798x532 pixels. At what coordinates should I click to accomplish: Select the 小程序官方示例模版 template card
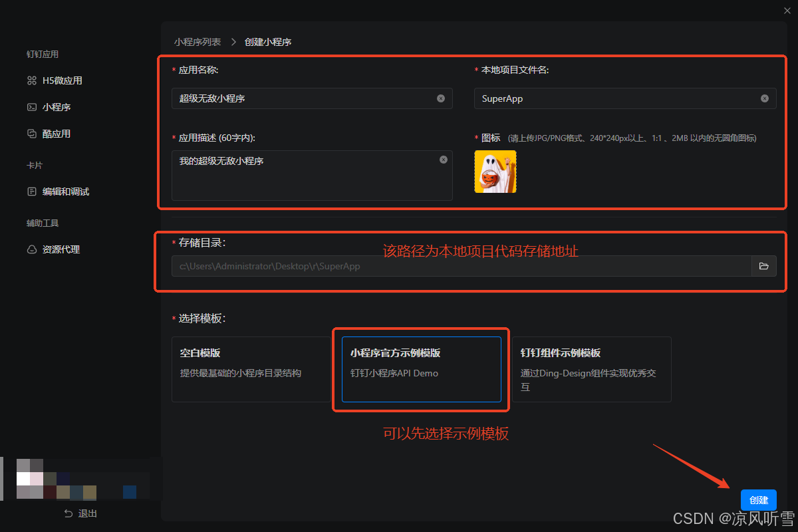pyautogui.click(x=422, y=369)
